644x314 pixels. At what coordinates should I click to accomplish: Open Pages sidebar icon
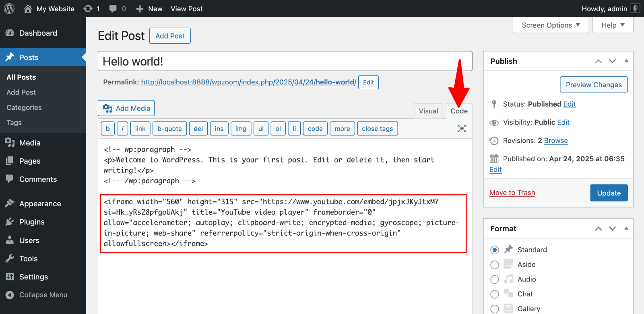10,161
